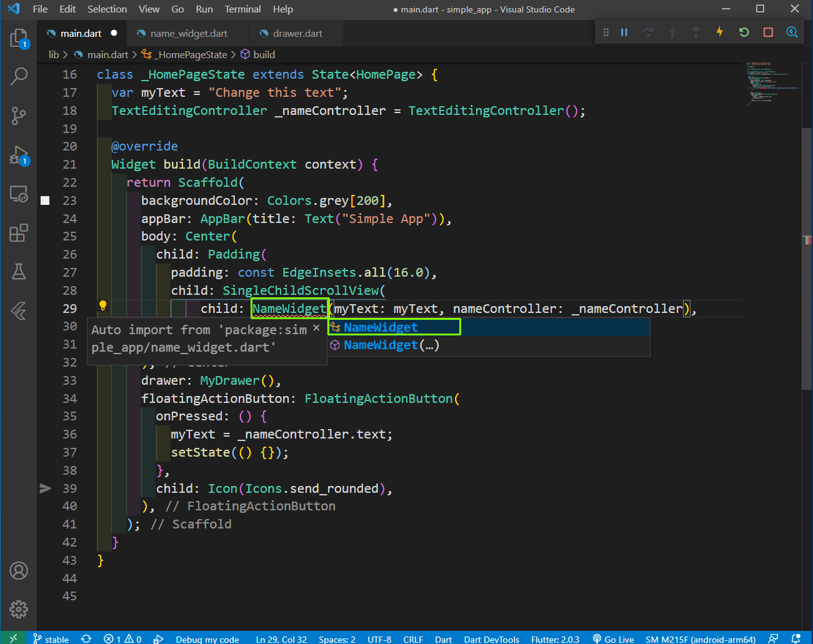Screen dimensions: 813x644
Task: Stop the debug session
Action: pyautogui.click(x=768, y=32)
